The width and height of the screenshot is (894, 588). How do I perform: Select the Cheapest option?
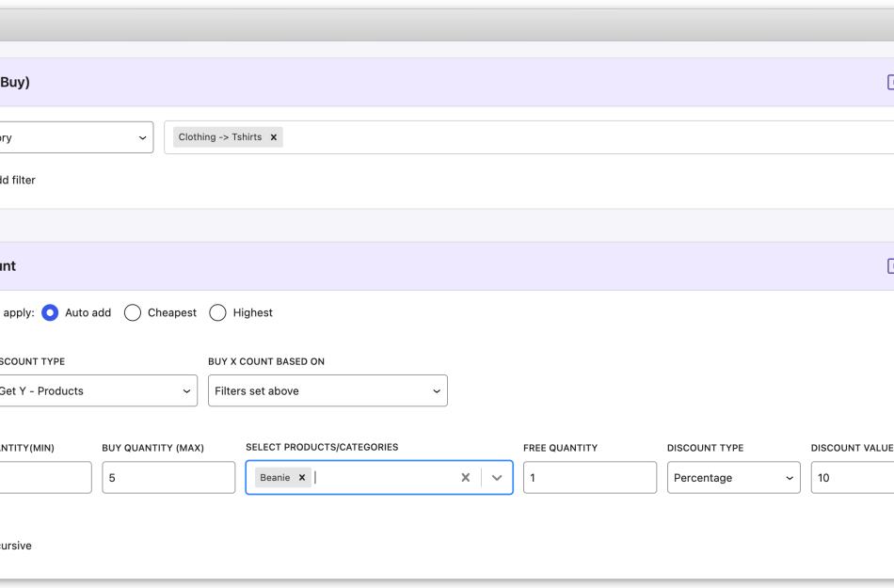[132, 312]
